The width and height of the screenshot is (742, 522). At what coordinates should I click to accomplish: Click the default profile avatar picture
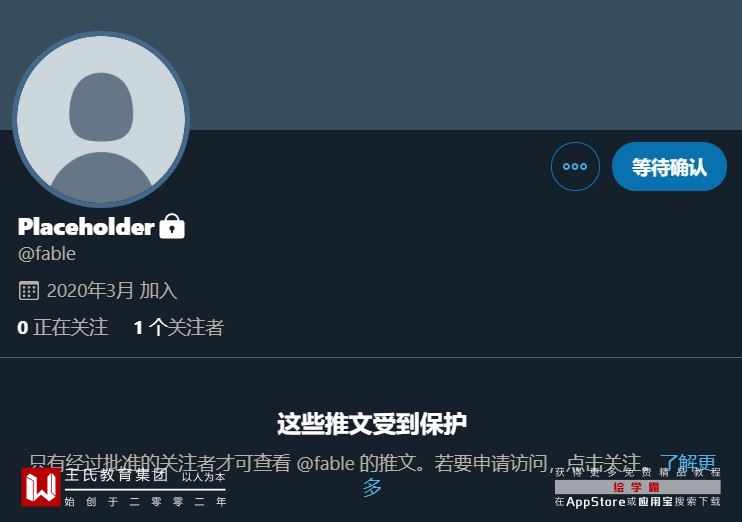(x=101, y=119)
